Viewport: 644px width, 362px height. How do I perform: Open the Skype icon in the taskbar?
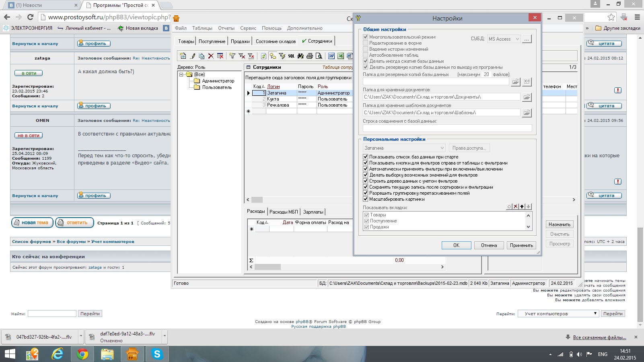[x=157, y=354]
